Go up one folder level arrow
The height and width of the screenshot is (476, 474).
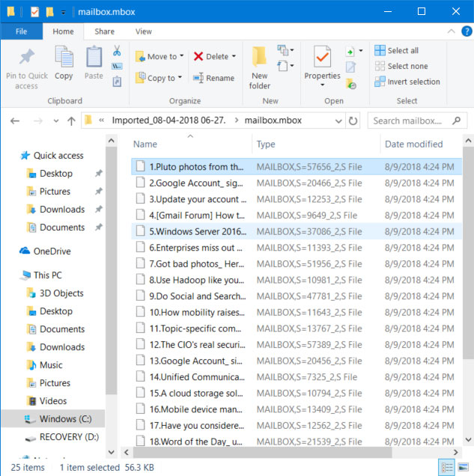click(x=71, y=120)
